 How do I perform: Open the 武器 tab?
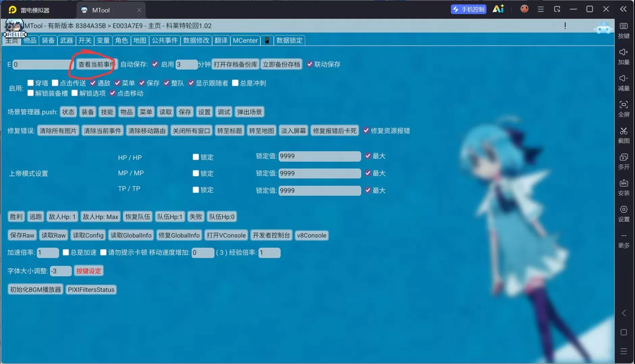click(x=67, y=40)
